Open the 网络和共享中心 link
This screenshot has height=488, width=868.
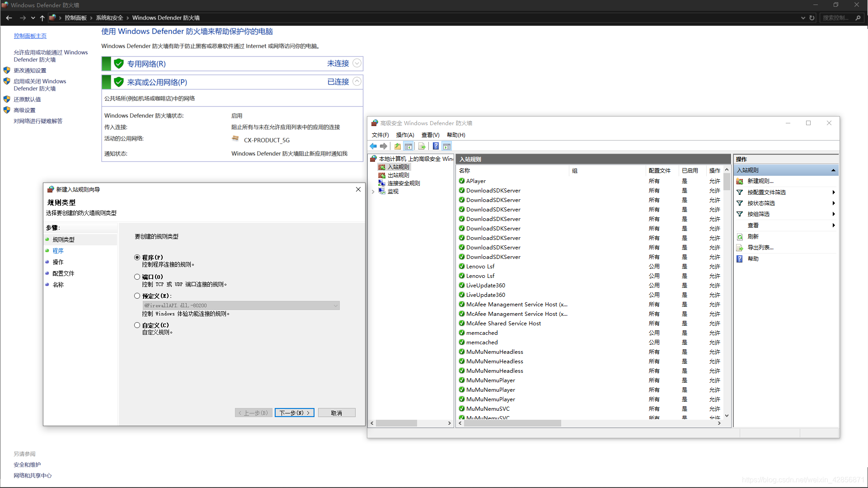pos(32,475)
